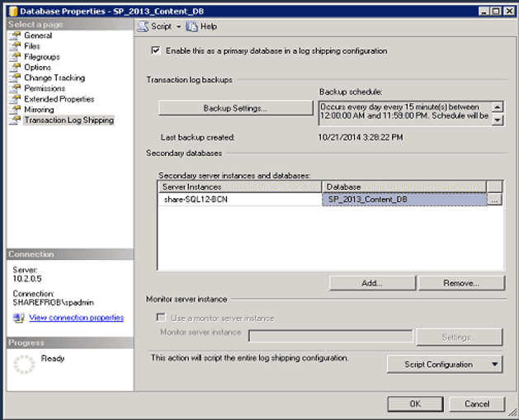Viewport: 519px width, 420px height.
Task: Click the Monitor server instance text field
Action: click(x=331, y=337)
